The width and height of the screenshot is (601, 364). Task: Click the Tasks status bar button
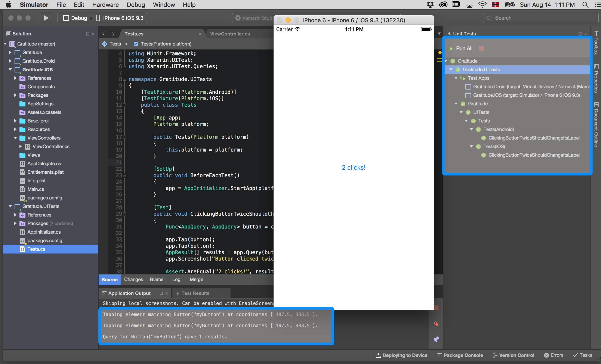click(x=582, y=355)
